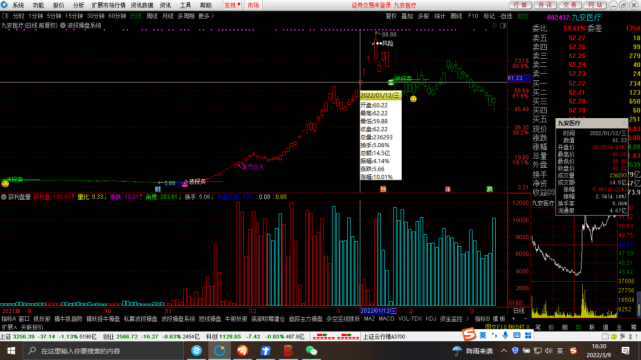Click the Windows search box
Screen dimensions: 641x360
pyautogui.click(x=103, y=351)
